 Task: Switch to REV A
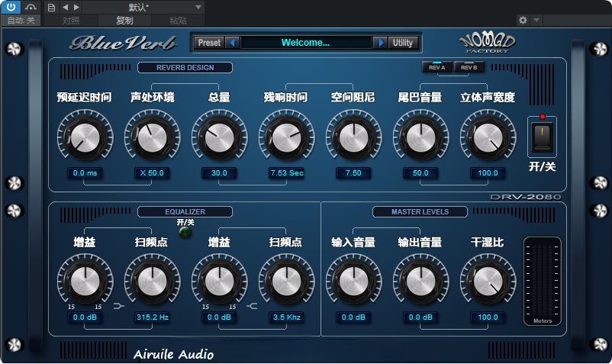coord(436,67)
